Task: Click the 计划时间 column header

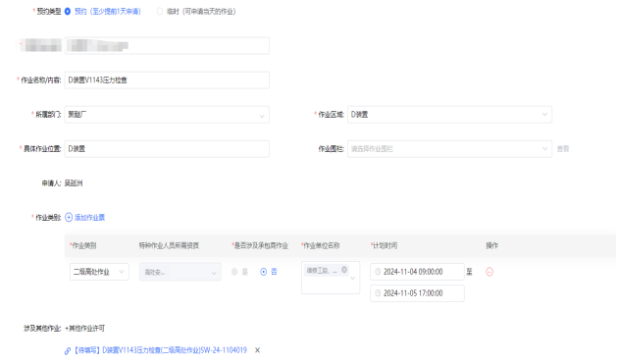Action: click(x=384, y=245)
